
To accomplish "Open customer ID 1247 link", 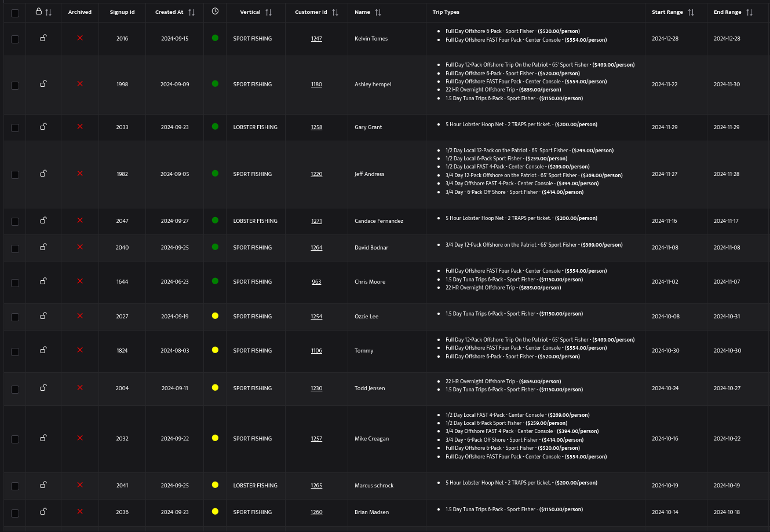I will [x=316, y=39].
